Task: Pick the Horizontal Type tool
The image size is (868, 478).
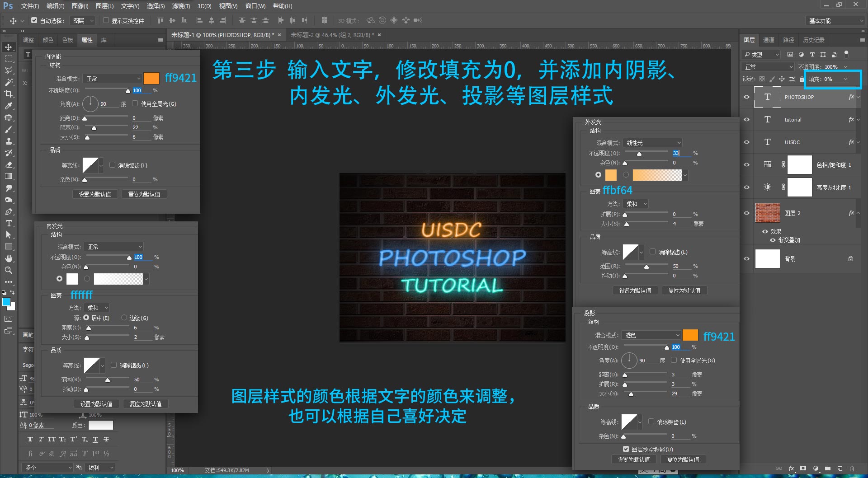Action: coord(9,223)
